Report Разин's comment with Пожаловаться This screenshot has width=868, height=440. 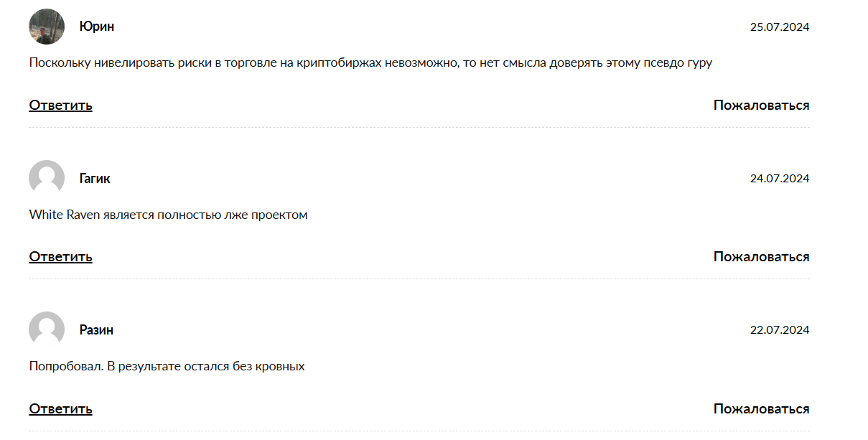point(761,409)
